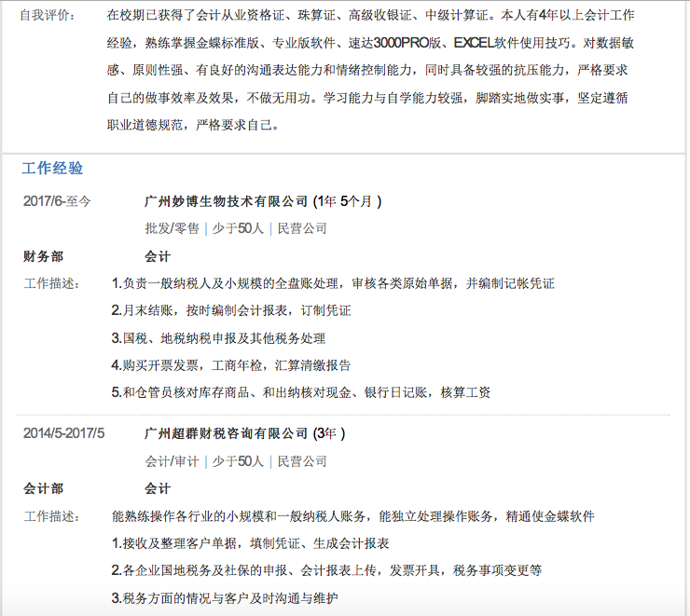This screenshot has width=690, height=616.
Task: Select department label 财务部
Action: 43,256
